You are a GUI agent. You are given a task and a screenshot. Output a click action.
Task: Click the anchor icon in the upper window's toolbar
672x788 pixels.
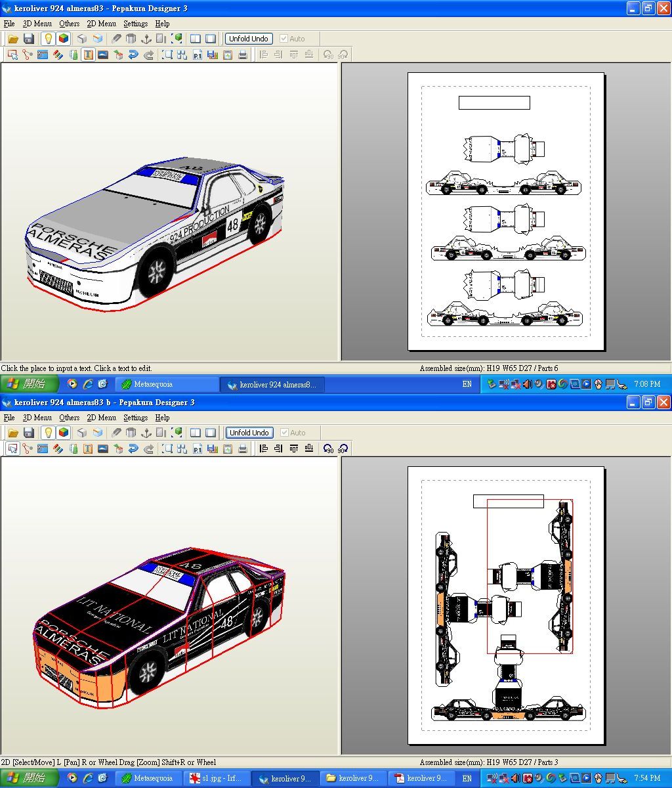146,39
